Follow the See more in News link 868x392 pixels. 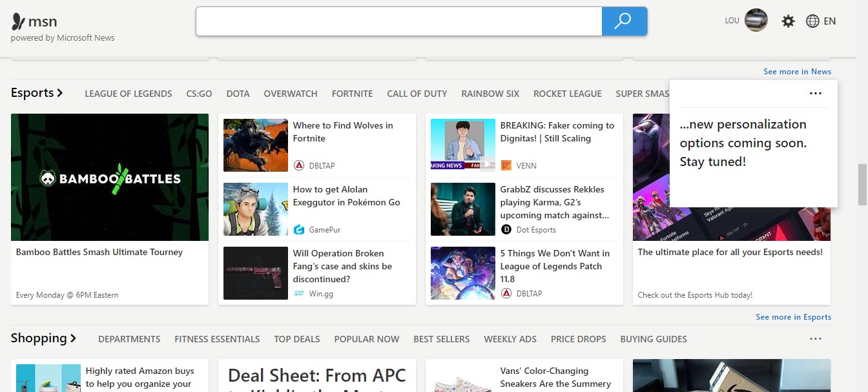pyautogui.click(x=798, y=72)
